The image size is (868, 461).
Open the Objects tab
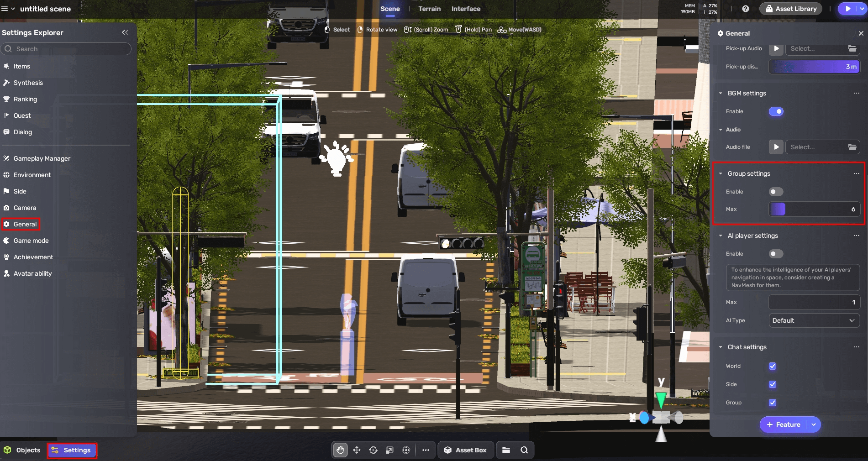click(x=23, y=450)
